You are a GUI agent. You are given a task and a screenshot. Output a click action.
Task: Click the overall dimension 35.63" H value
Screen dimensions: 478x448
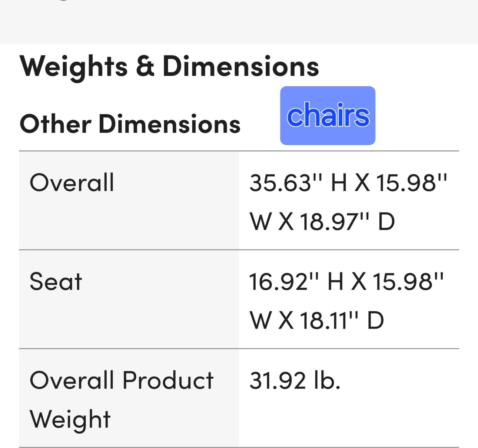pos(298,183)
